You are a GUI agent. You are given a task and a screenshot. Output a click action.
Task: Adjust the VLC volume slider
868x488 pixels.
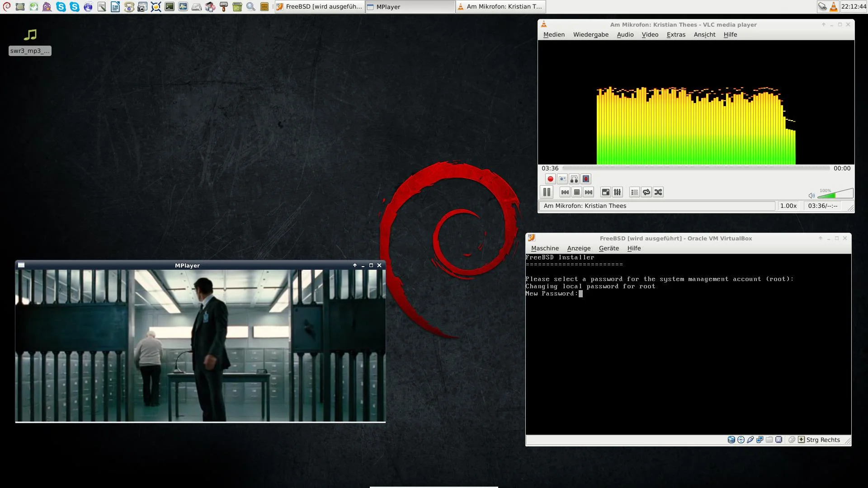pyautogui.click(x=835, y=193)
